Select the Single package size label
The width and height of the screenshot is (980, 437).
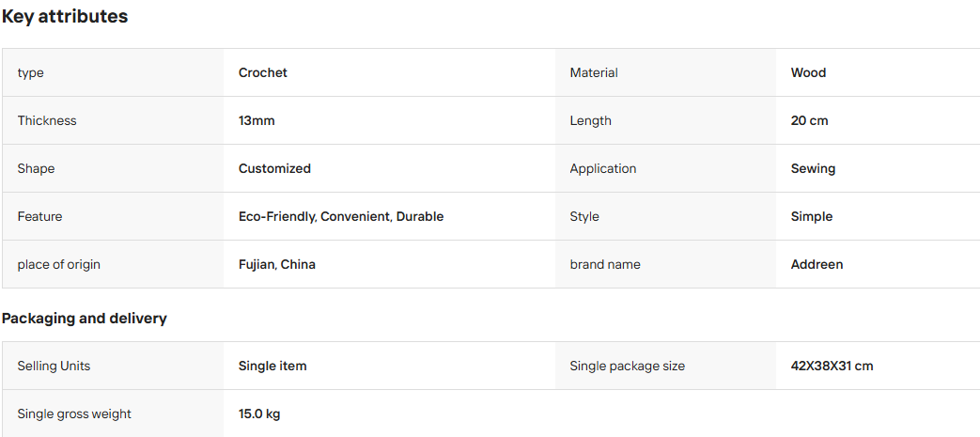click(627, 366)
